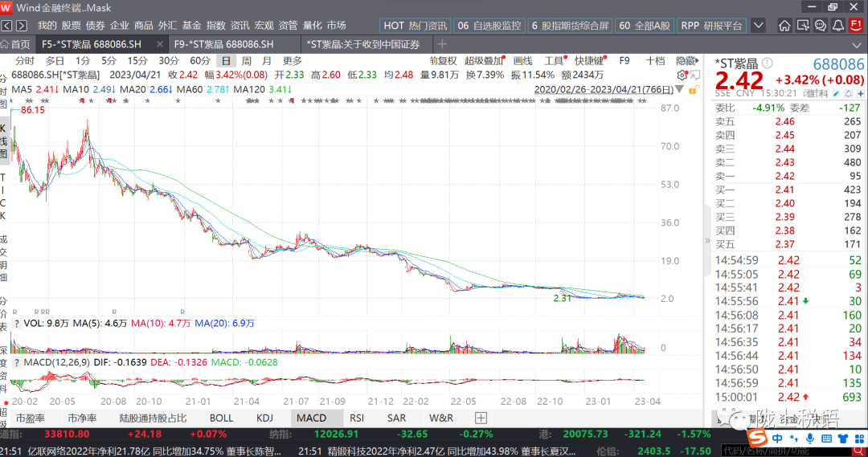Click 06 自选股监控 shortcut button

[489, 26]
